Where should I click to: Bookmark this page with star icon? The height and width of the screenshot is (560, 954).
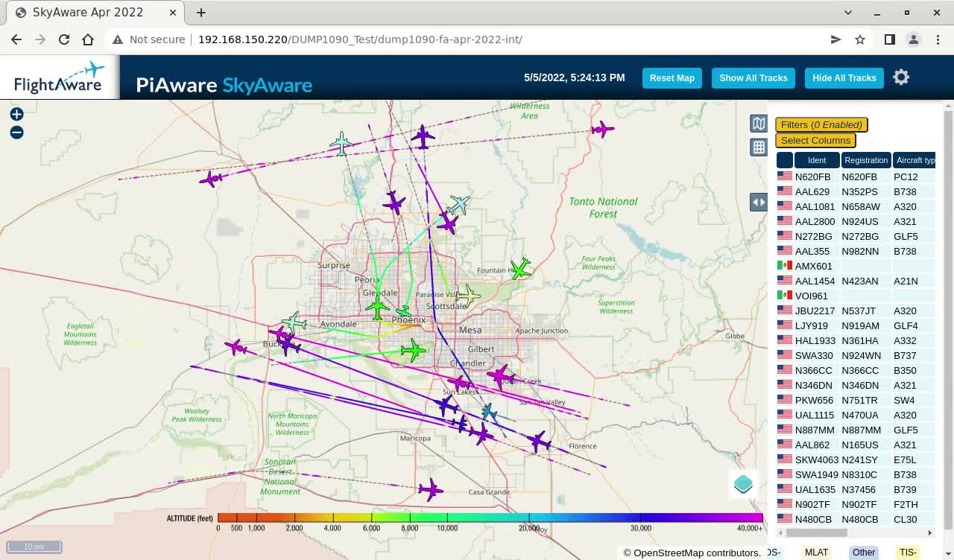[x=860, y=39]
